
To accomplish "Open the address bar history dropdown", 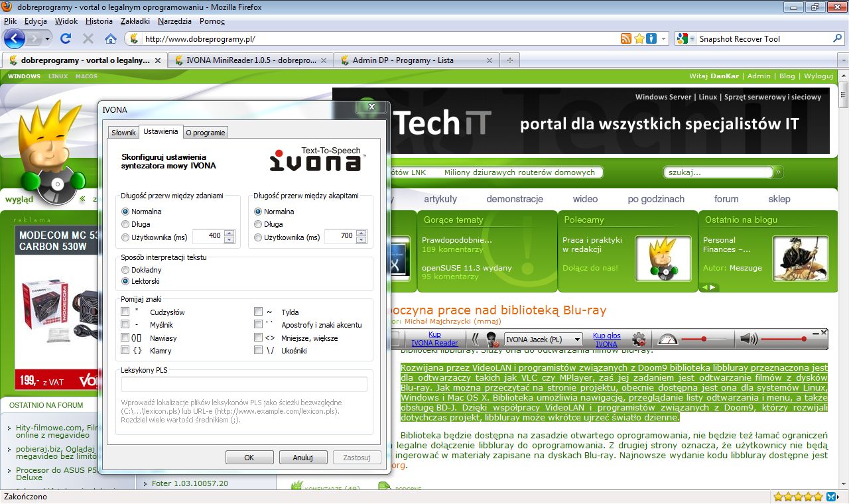I will point(664,38).
